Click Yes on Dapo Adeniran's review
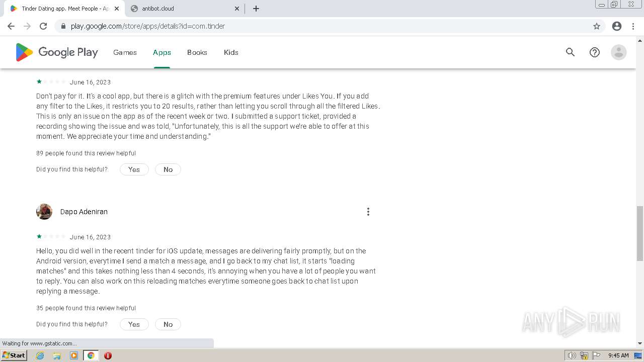The image size is (644, 362). coord(134,324)
